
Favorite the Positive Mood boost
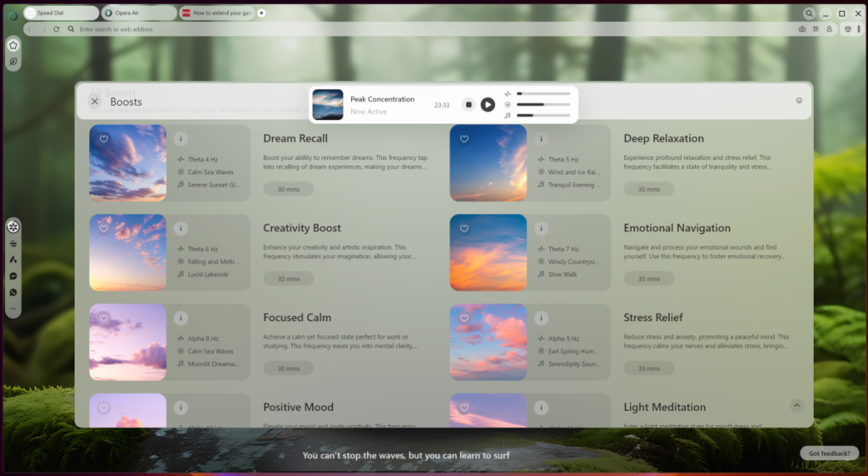tap(103, 407)
